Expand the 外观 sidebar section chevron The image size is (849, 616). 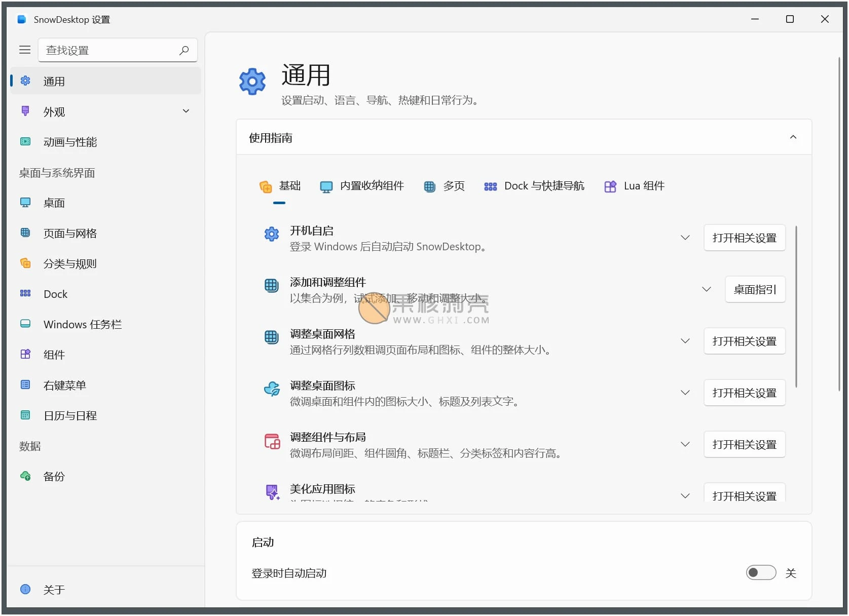pos(186,111)
